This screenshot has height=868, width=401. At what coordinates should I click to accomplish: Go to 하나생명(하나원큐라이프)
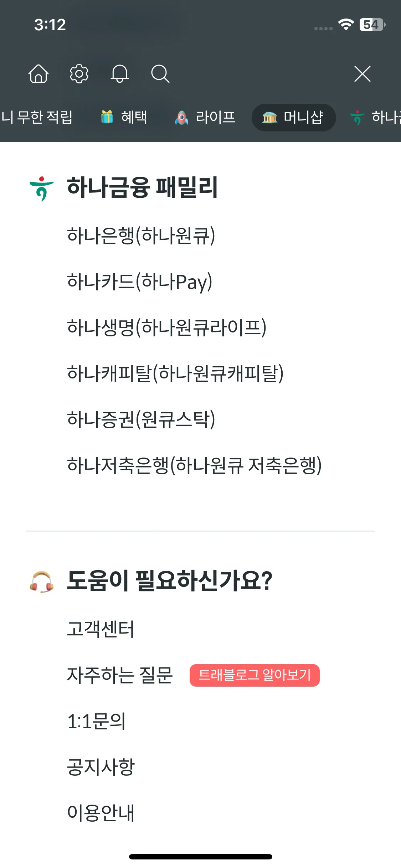pos(167,327)
